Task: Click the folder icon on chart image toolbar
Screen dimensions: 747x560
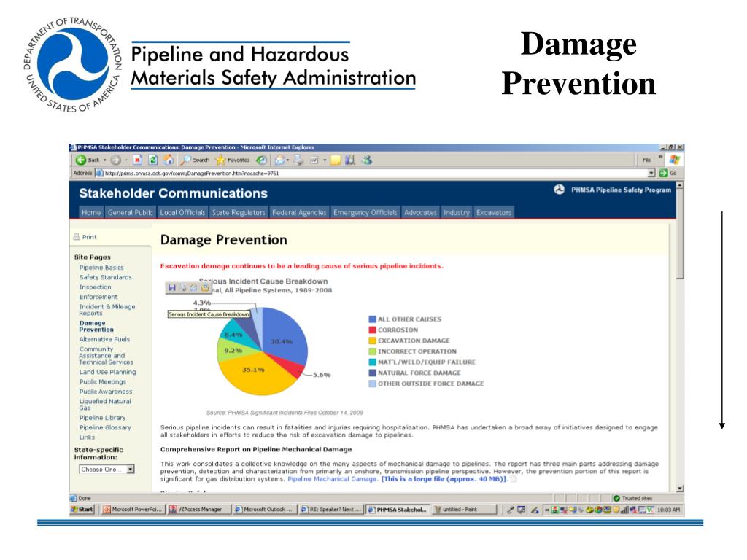Action: 205,287
